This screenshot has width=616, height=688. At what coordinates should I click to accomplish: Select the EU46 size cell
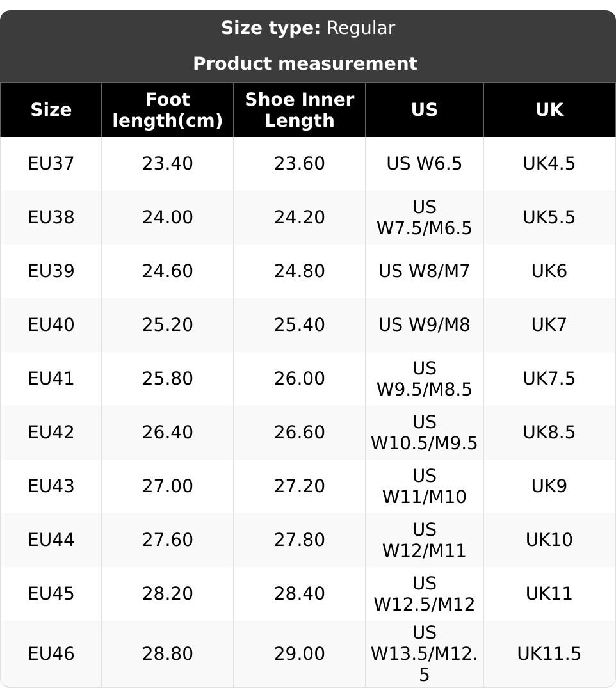point(51,654)
